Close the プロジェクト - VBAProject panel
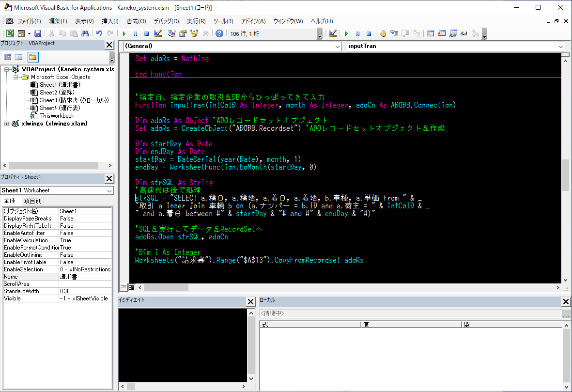Viewport: 572px width, 392px height. 109,45
